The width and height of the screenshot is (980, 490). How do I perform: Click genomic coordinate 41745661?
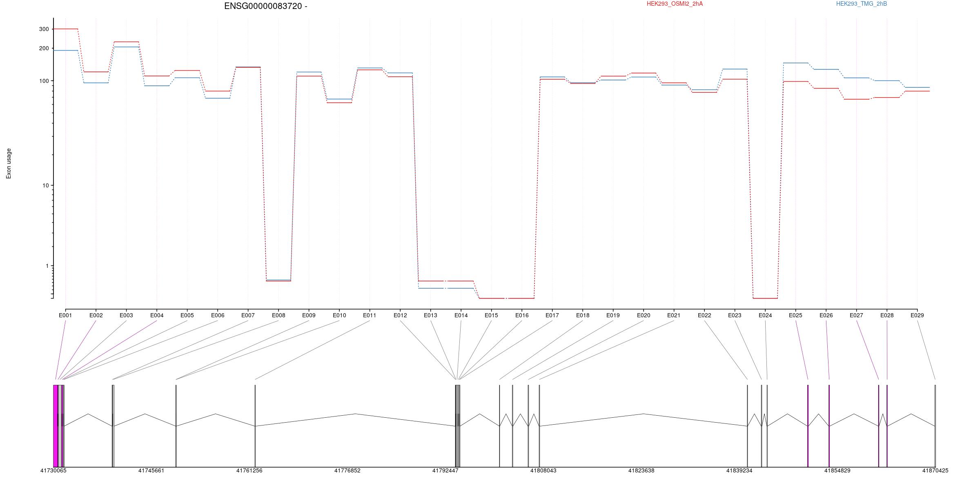[151, 470]
